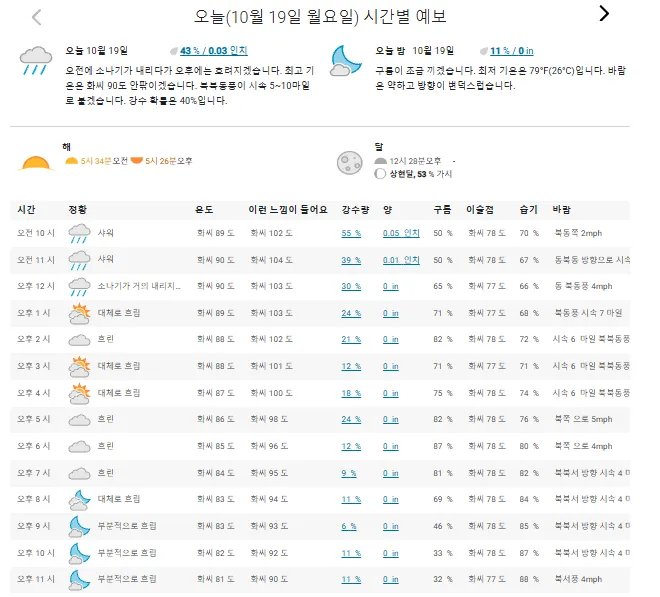Image resolution: width=660 pixels, height=597 pixels.
Task: Click cloud icon in 오후 6시 row
Action: pos(80,447)
